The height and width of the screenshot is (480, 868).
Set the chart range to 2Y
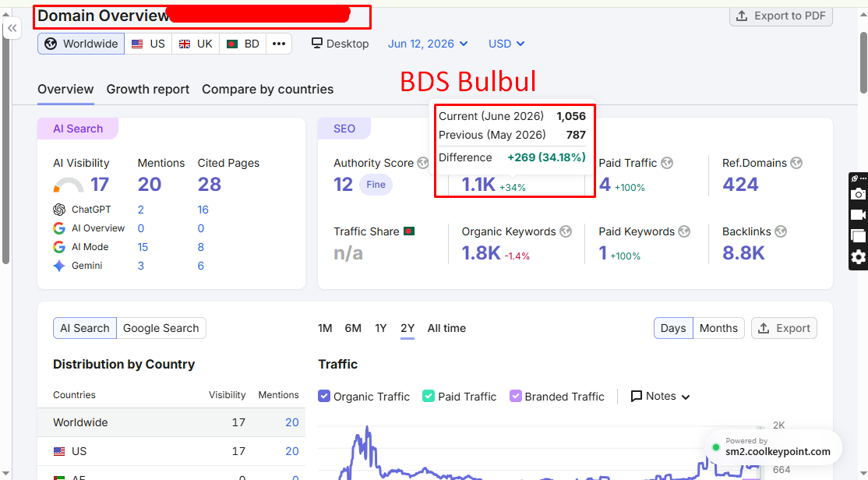click(408, 328)
